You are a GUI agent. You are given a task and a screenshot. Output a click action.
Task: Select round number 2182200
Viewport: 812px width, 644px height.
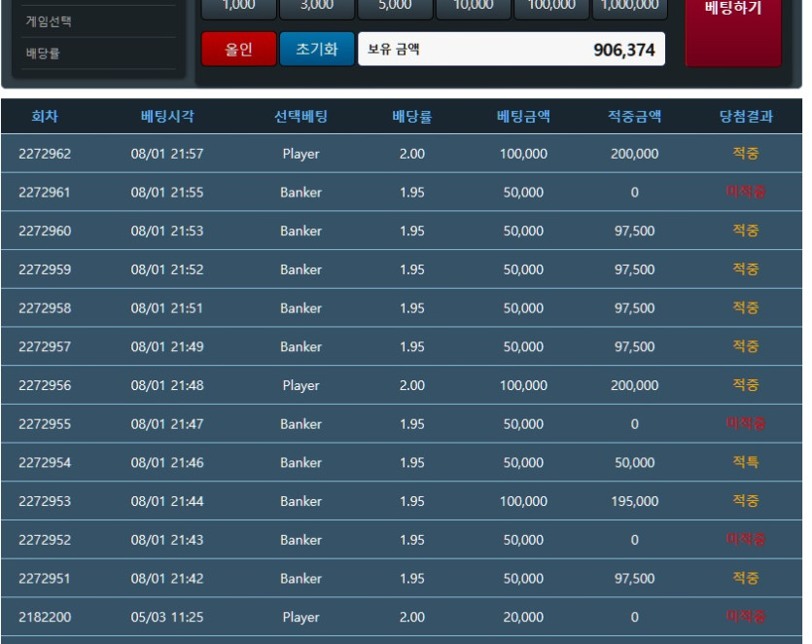(x=45, y=617)
